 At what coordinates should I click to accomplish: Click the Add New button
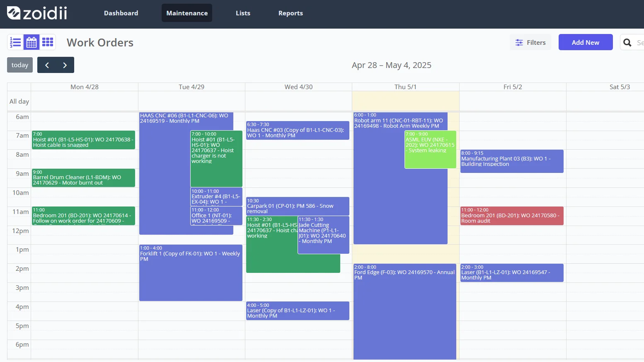tap(586, 42)
